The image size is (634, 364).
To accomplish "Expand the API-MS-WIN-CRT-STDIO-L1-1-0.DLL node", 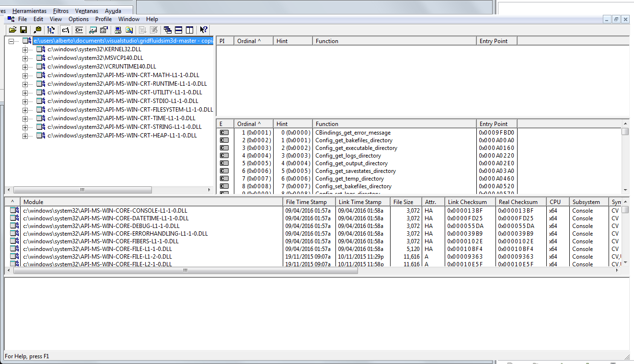I will click(25, 101).
